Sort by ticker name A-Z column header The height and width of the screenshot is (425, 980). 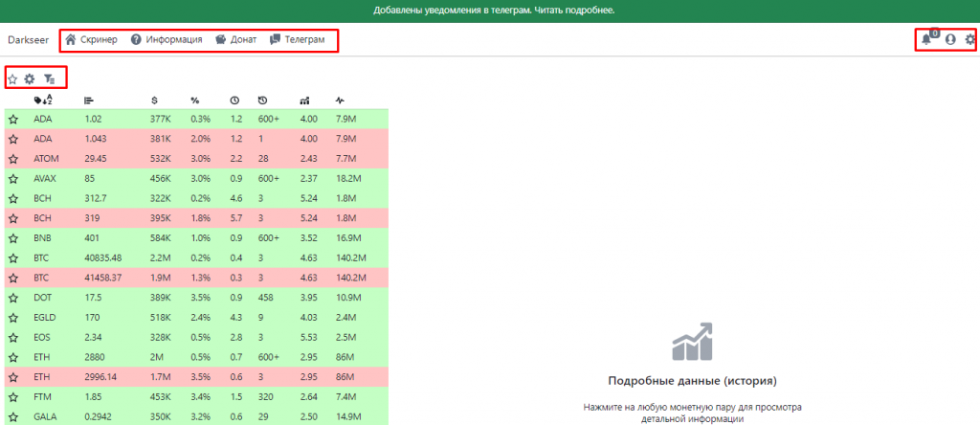[x=43, y=100]
